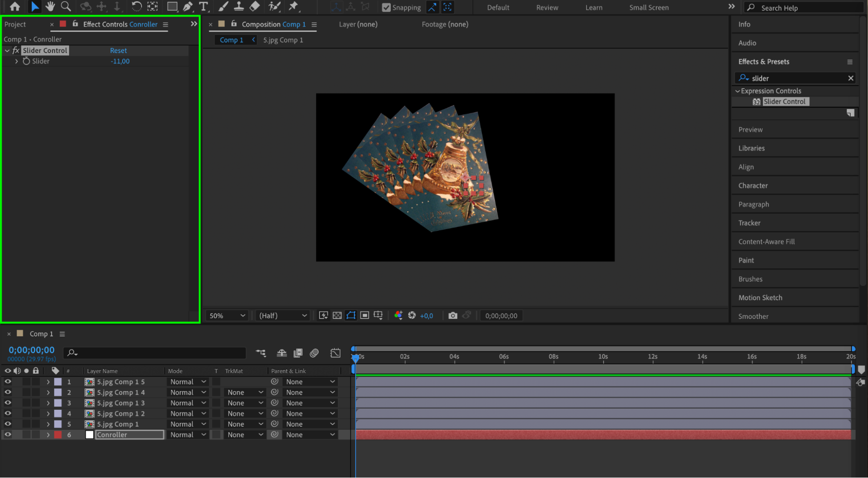This screenshot has height=478, width=868.
Task: Select the Puppet Pin tool
Action: click(294, 7)
